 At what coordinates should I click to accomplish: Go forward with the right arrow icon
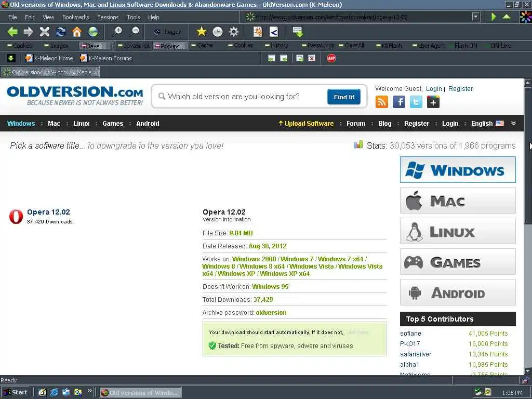(29, 32)
